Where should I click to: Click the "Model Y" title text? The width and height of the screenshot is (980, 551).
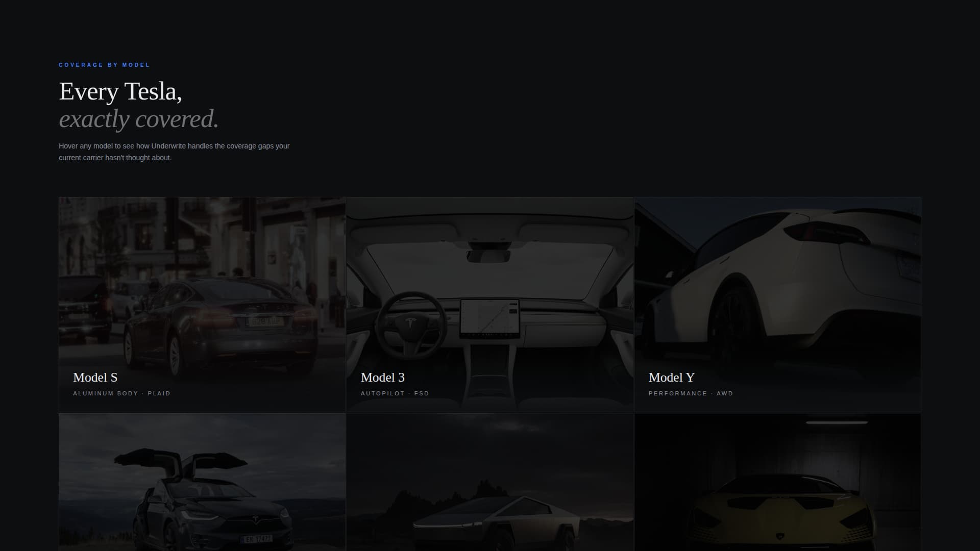pyautogui.click(x=672, y=378)
